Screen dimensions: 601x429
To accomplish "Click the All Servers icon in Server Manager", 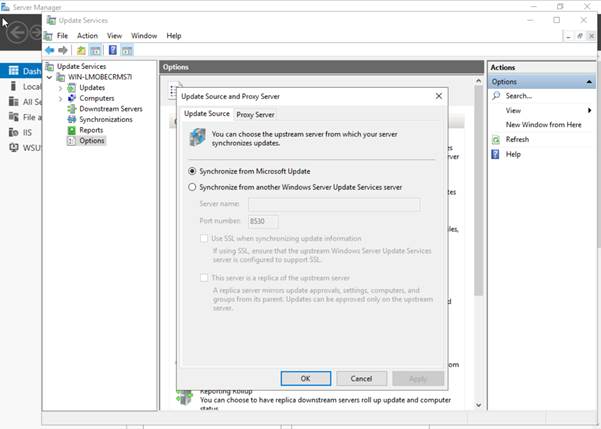I will pos(13,102).
